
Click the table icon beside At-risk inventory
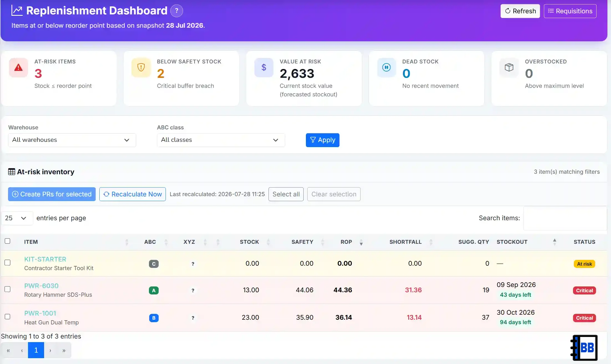[12, 172]
